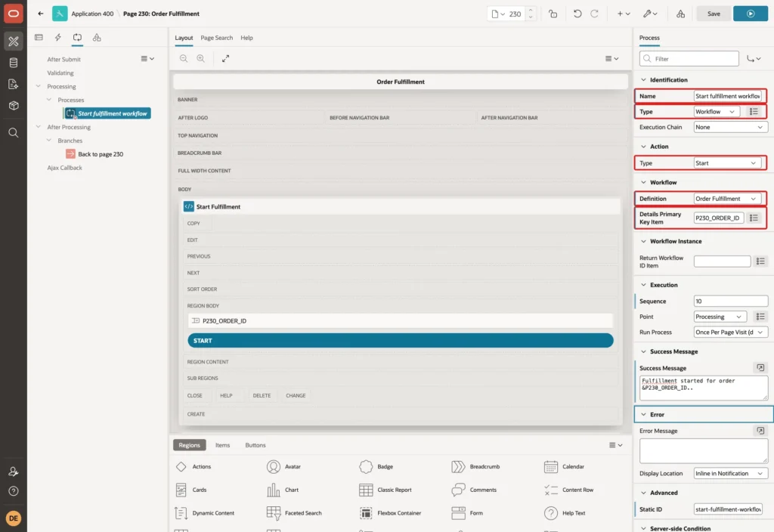Redo the last change
Viewport: 774px width, 532px height.
[x=594, y=14]
